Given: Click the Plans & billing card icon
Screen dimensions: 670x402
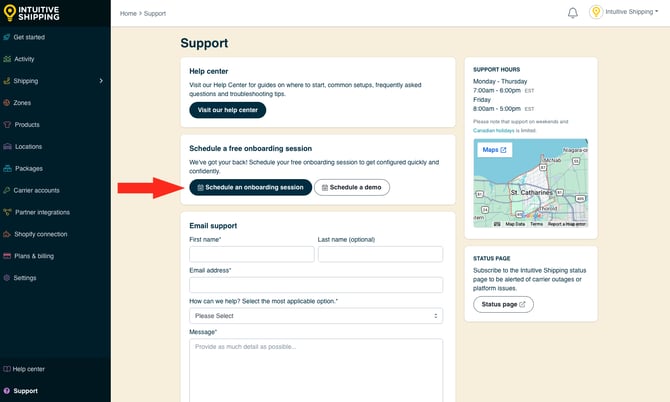Looking at the screenshot, I should tap(7, 256).
